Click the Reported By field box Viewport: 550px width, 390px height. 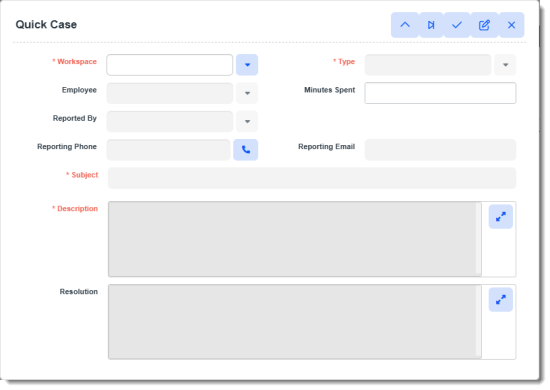170,122
